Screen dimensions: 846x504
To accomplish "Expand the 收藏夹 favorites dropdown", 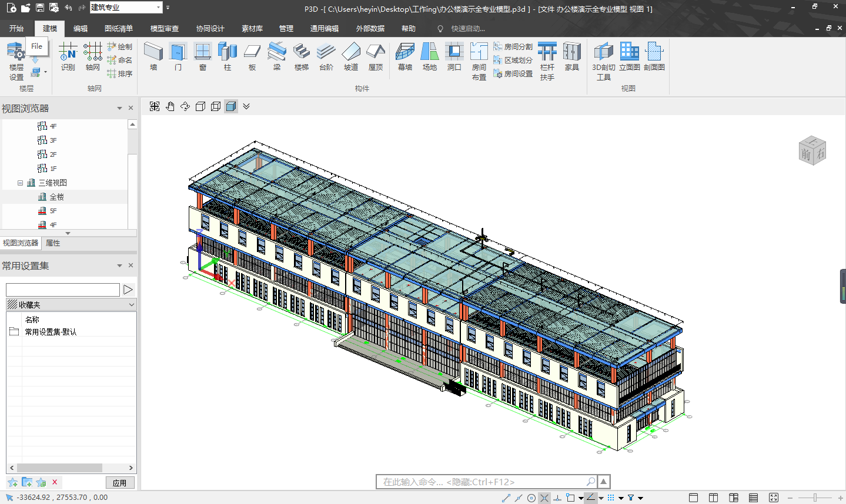I will pyautogui.click(x=132, y=305).
